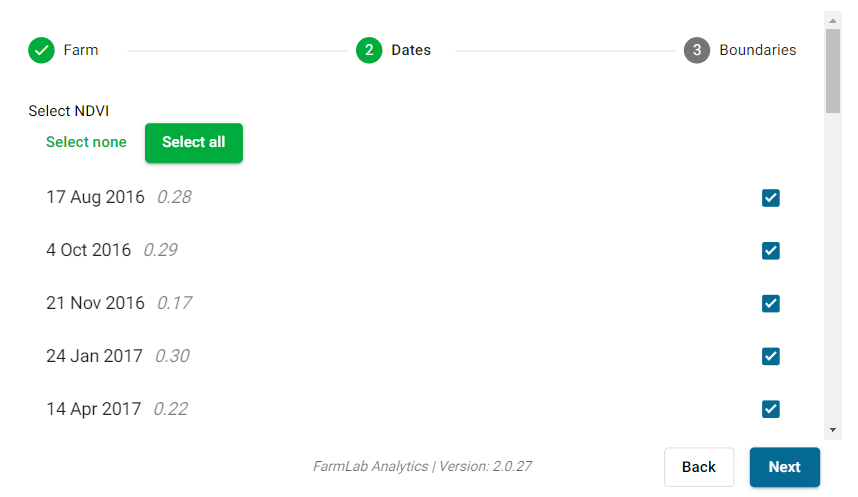Select the Dates step label
Screen dimensions: 858x497
pos(411,50)
